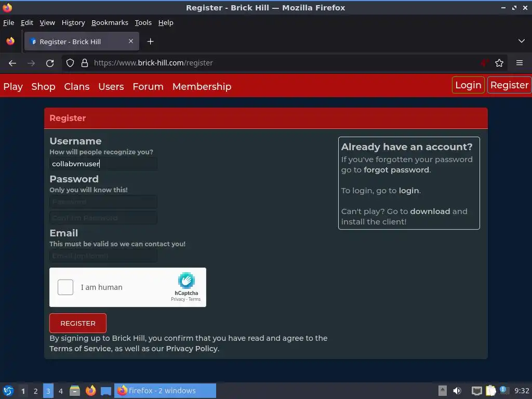
Task: Click the hCaptcha logo
Action: pyautogui.click(x=187, y=281)
